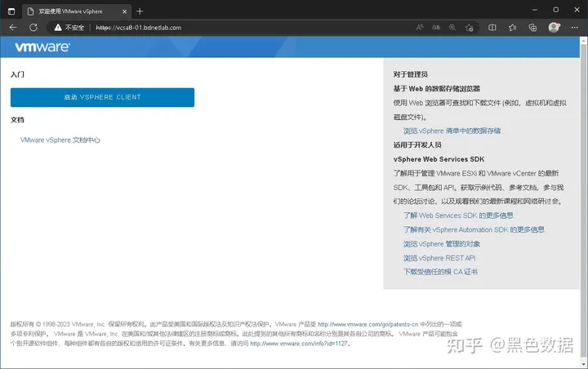Click 下载受信任的根 CA 证书 link

tap(440, 272)
